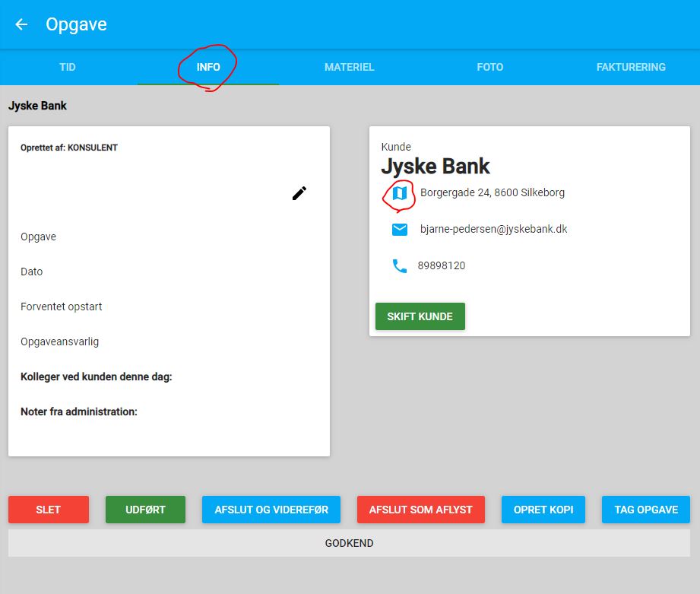700x594 pixels.
Task: Click the Forventet opstart label
Action: (61, 307)
